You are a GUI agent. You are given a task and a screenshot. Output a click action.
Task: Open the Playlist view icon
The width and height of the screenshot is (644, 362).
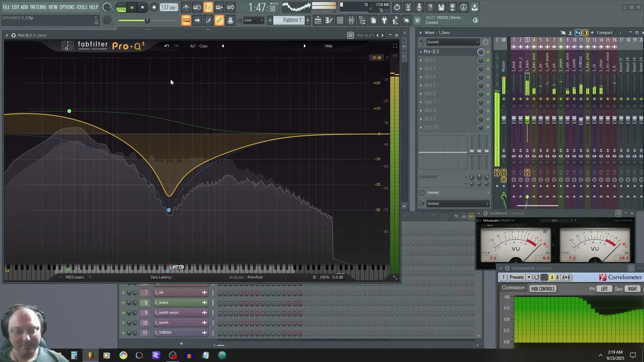coord(317,20)
